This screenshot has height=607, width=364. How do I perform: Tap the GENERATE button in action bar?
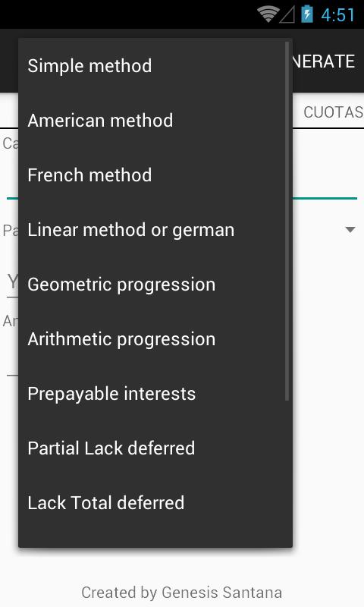point(324,61)
